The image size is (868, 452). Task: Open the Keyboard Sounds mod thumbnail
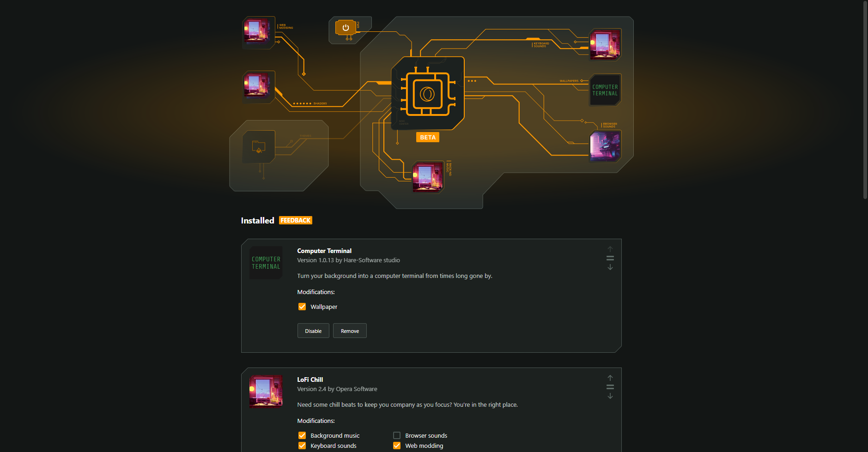pyautogui.click(x=605, y=44)
